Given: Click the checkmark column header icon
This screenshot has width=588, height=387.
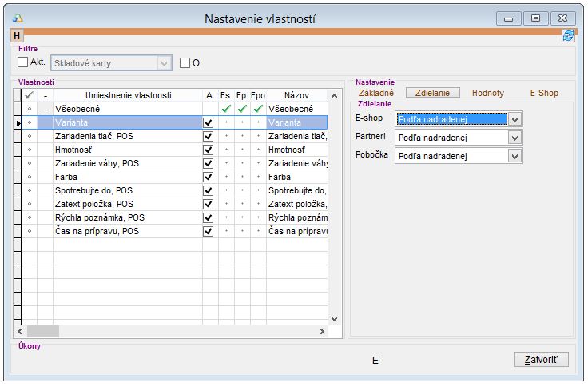Looking at the screenshot, I should point(30,95).
